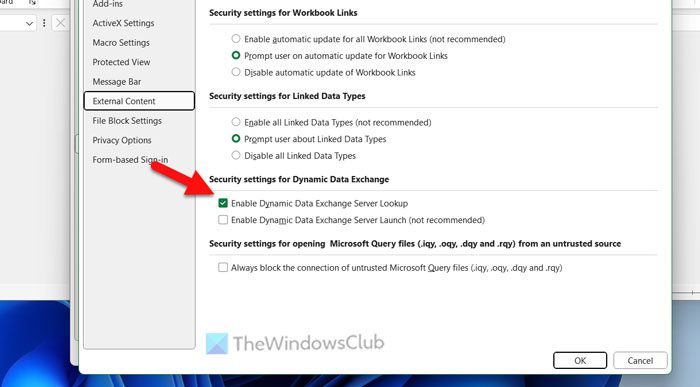Open File Block Settings

(127, 121)
